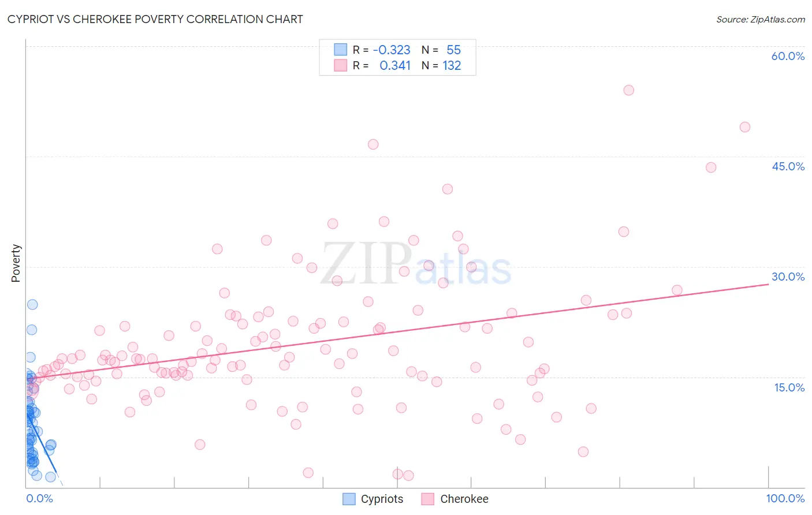Click the highest pink point near 55% poverty
This screenshot has height=515, width=812.
tap(629, 90)
